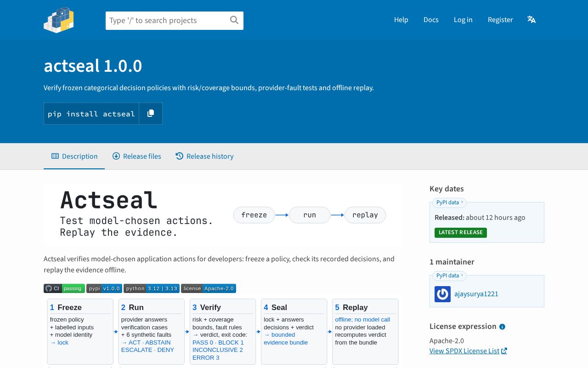Click the Key dates heading
588x368 pixels.
coord(447,189)
